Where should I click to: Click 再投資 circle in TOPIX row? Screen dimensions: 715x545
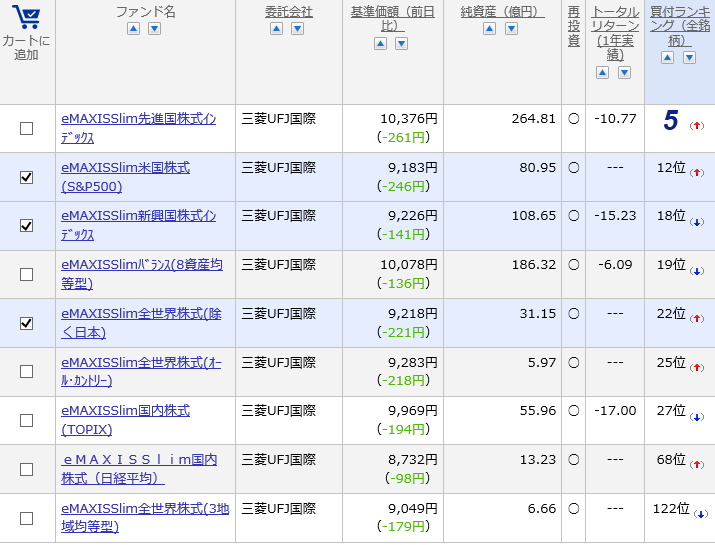(x=574, y=410)
